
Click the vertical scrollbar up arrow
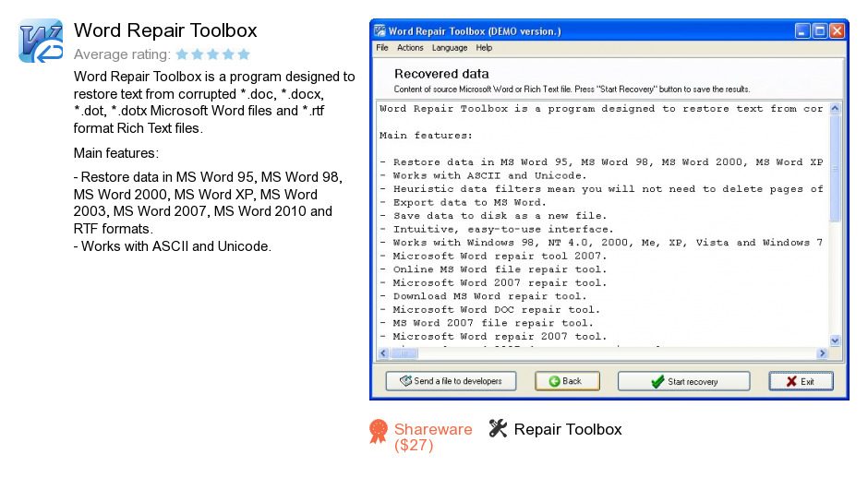pyautogui.click(x=835, y=109)
